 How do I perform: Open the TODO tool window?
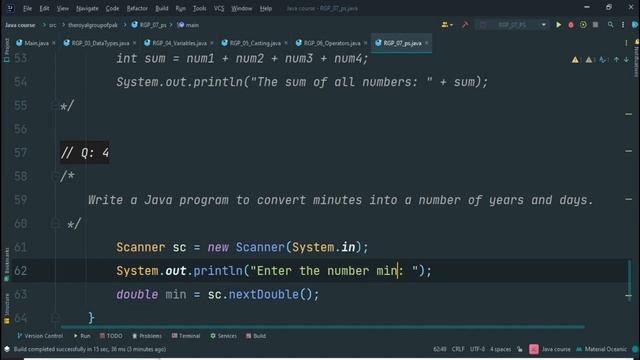(x=111, y=336)
